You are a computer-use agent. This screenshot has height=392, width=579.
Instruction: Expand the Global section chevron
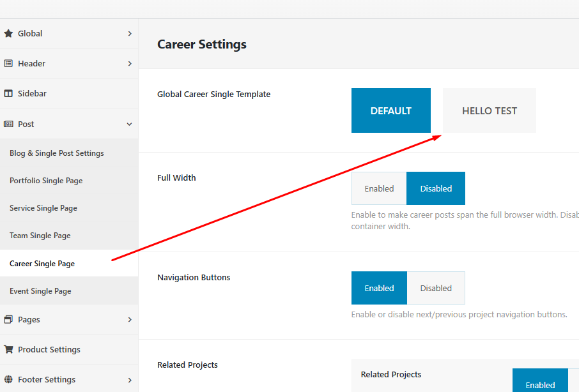pos(130,33)
